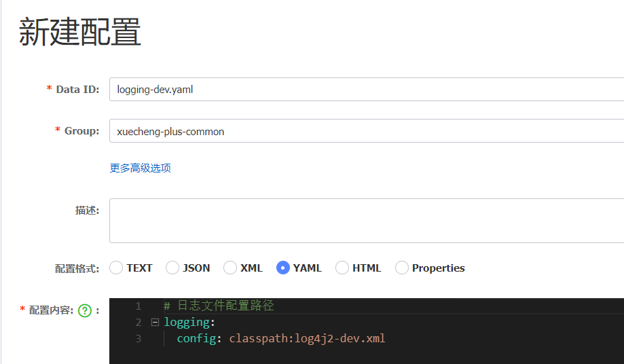Choose JSON as the configuration format

click(x=172, y=268)
